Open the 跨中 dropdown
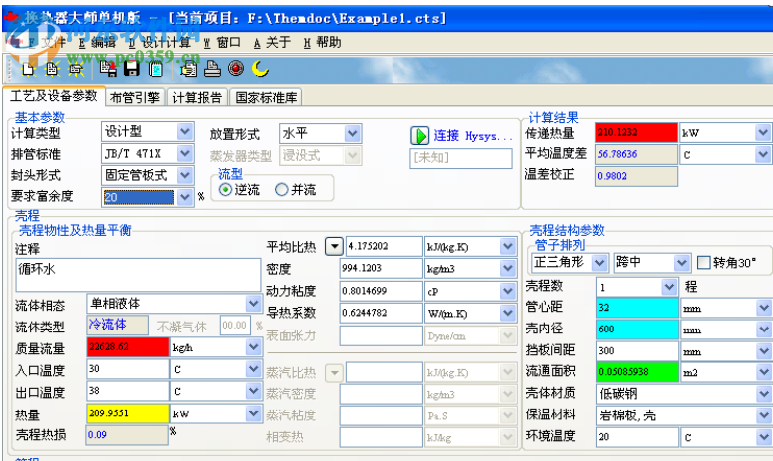The height and width of the screenshot is (461, 773). pos(682,263)
